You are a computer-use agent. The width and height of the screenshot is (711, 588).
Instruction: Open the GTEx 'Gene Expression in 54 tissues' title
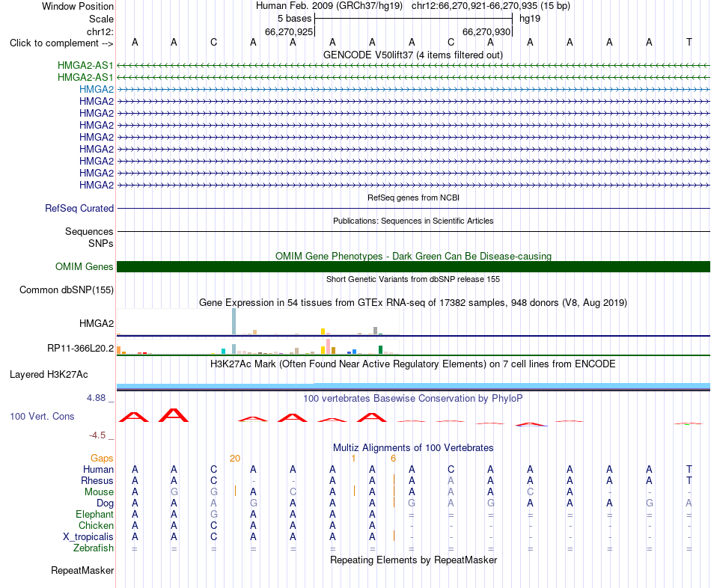tap(413, 302)
